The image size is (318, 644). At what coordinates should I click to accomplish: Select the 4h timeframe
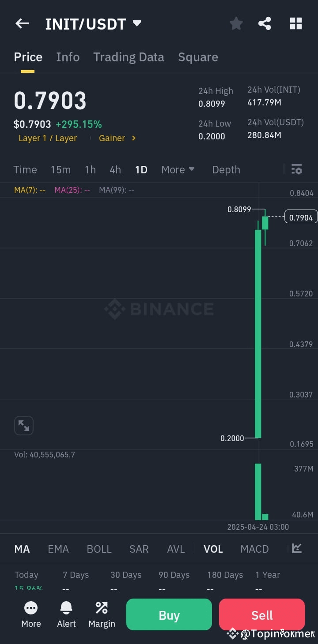115,169
